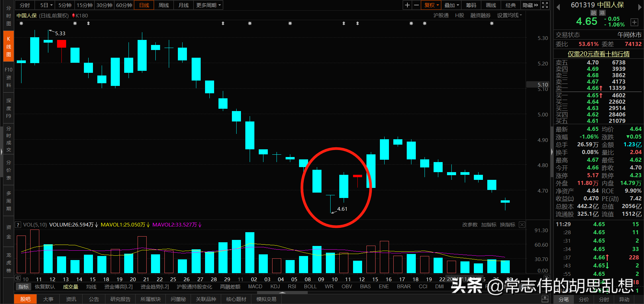The image size is (644, 304).
Task: Open the 设置均线 moving average dropdown
Action: pyautogui.click(x=508, y=15)
